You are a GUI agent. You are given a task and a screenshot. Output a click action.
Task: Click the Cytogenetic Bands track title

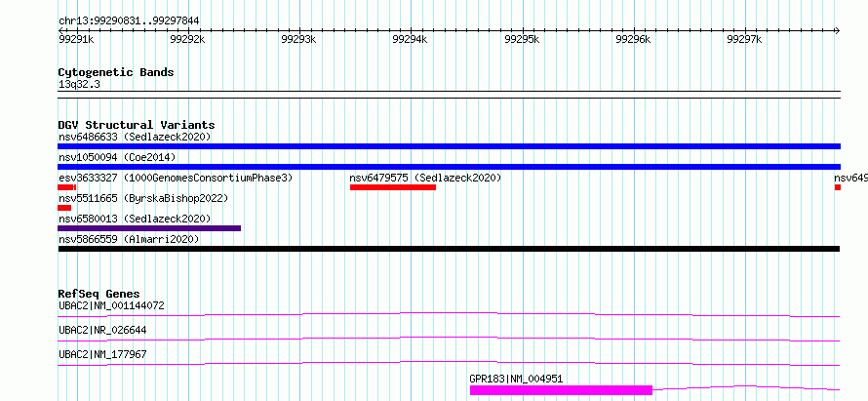pos(116,72)
